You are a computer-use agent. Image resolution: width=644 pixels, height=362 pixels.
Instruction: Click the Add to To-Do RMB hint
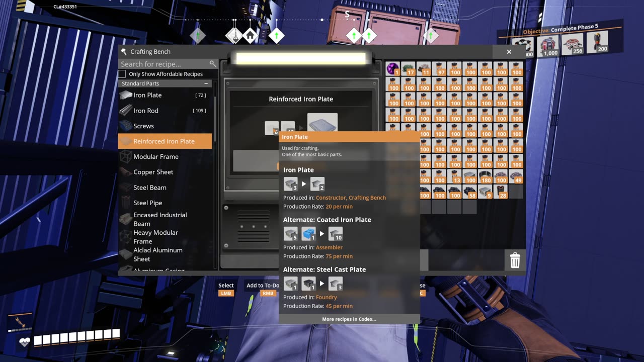263,289
